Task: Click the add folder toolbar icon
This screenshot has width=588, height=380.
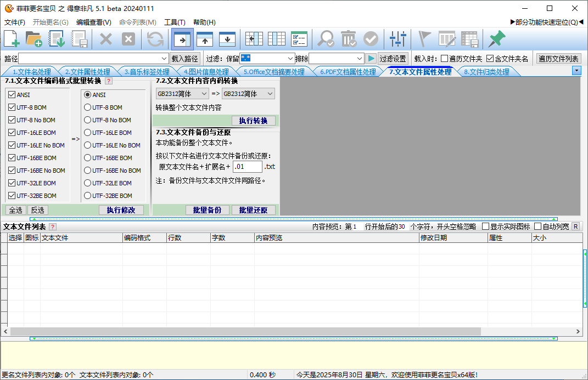Action: coord(34,39)
